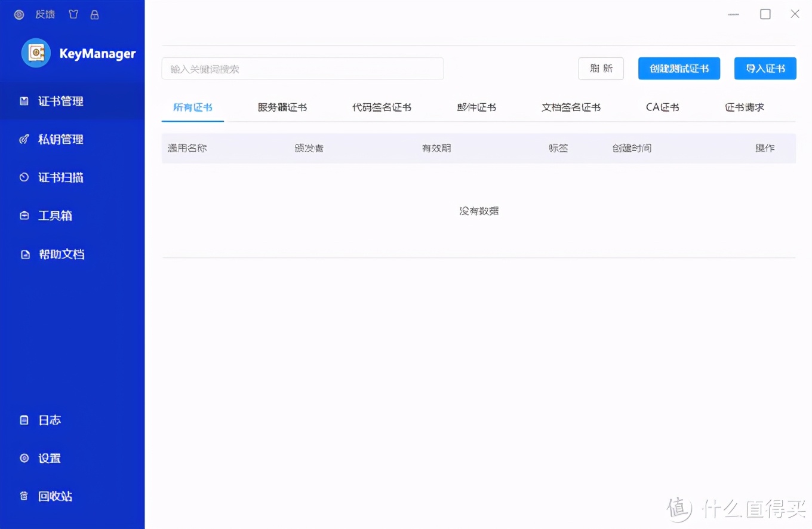The height and width of the screenshot is (529, 812).
Task: View the 证书请求 tab
Action: [x=745, y=107]
